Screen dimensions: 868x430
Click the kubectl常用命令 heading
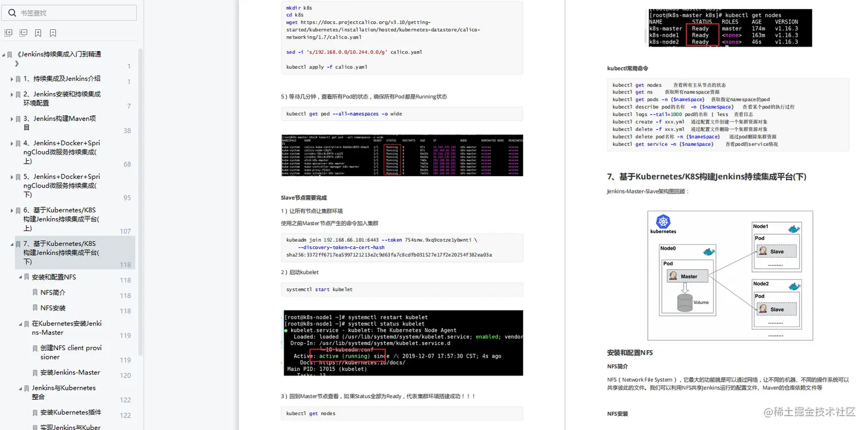pyautogui.click(x=629, y=68)
